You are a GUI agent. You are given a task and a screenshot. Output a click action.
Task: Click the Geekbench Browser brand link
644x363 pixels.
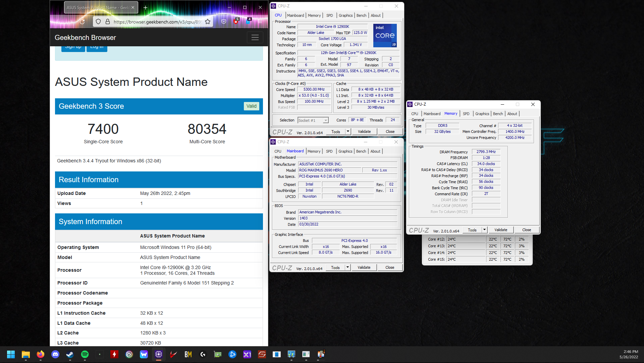point(85,38)
